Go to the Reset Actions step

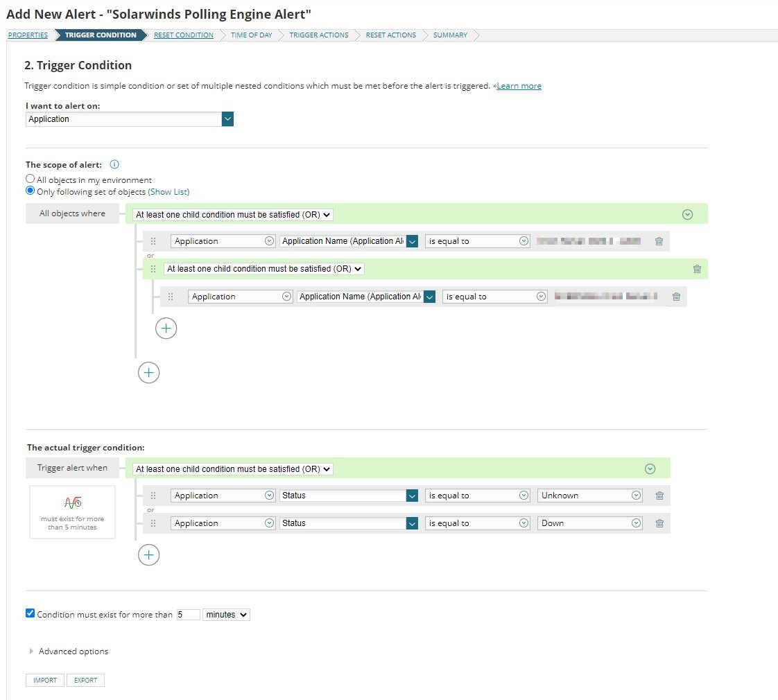click(391, 35)
